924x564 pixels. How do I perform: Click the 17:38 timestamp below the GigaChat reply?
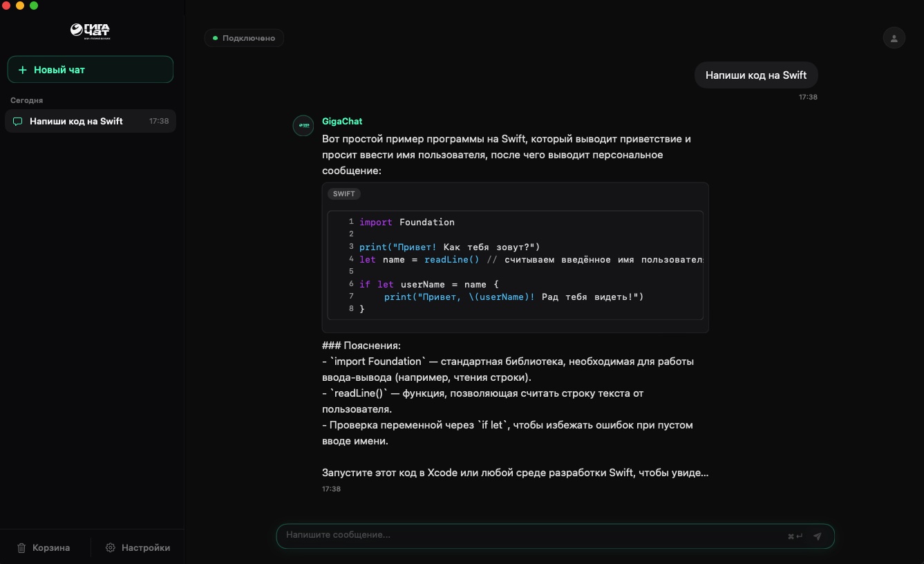pyautogui.click(x=331, y=489)
